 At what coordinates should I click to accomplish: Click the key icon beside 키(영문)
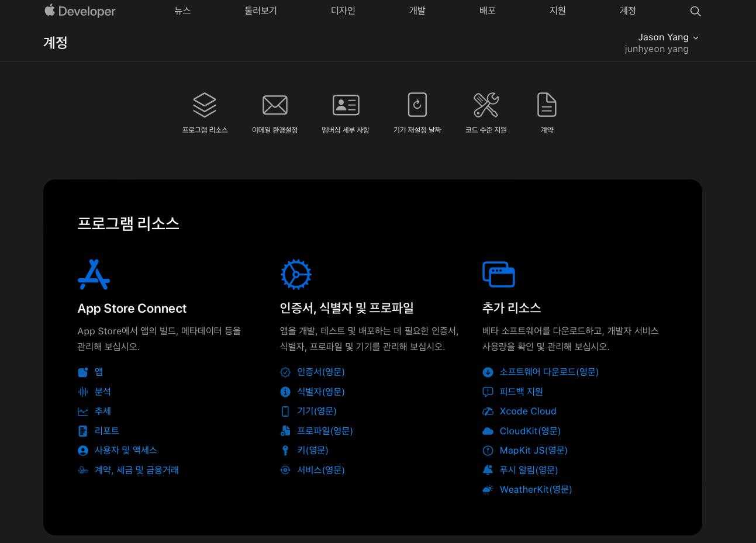(285, 451)
